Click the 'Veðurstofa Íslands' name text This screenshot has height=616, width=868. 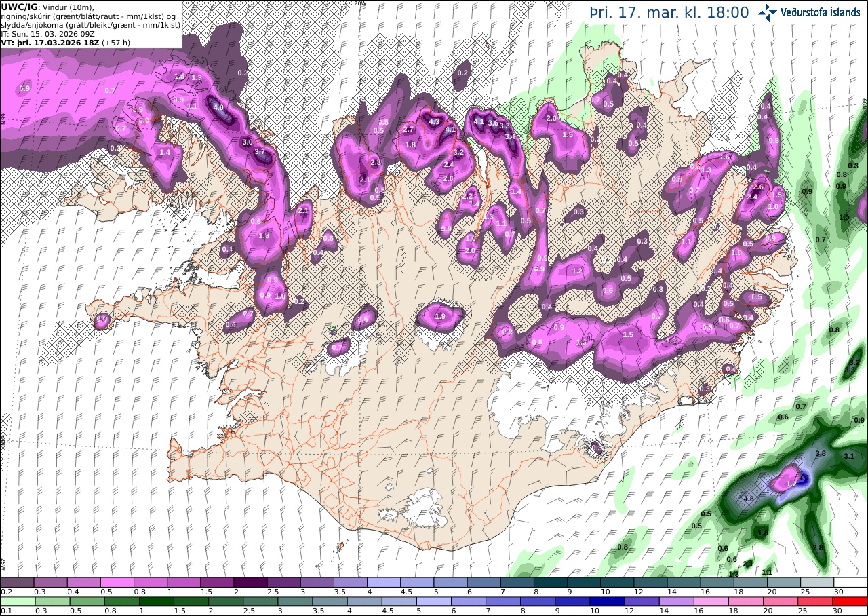tap(821, 12)
